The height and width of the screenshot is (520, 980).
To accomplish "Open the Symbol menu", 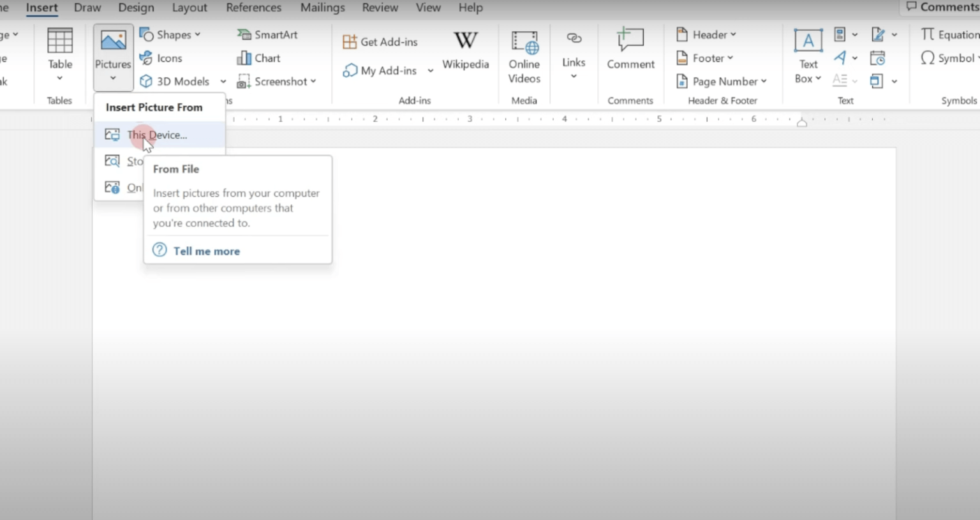I will tap(949, 58).
